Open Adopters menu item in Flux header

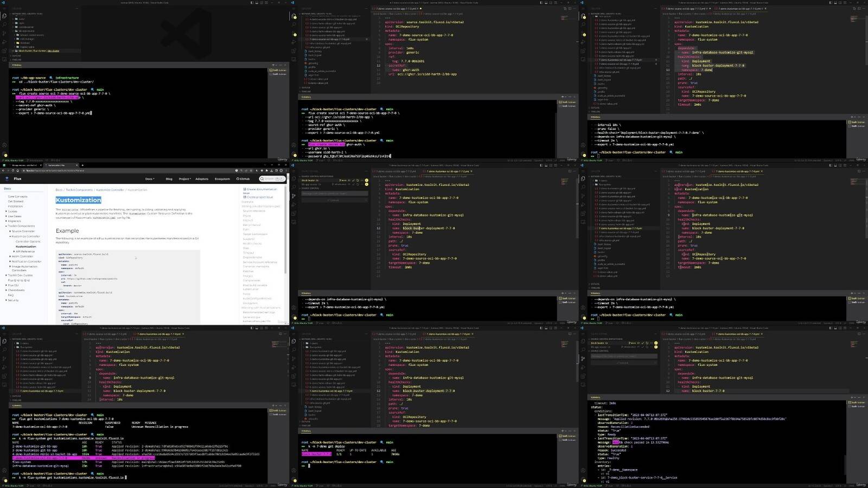tap(201, 179)
